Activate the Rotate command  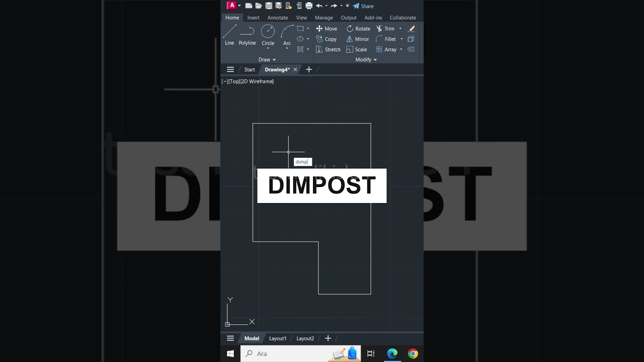pos(358,29)
